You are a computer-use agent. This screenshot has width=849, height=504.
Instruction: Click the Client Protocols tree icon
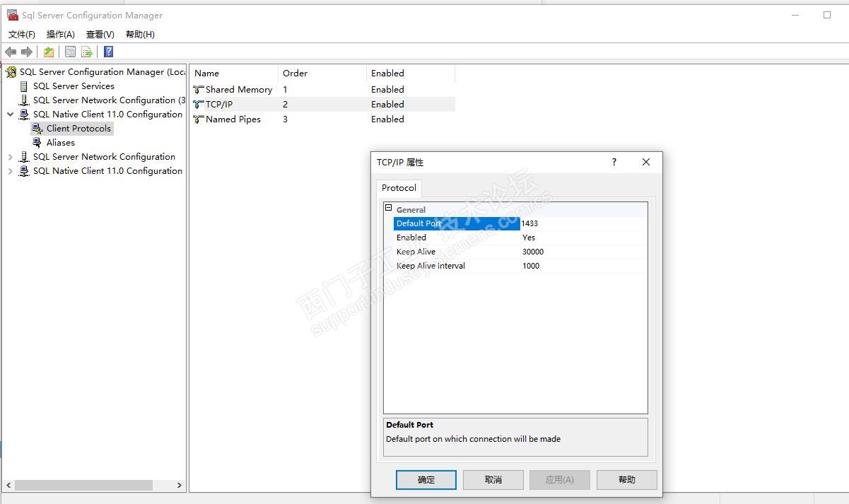(37, 129)
